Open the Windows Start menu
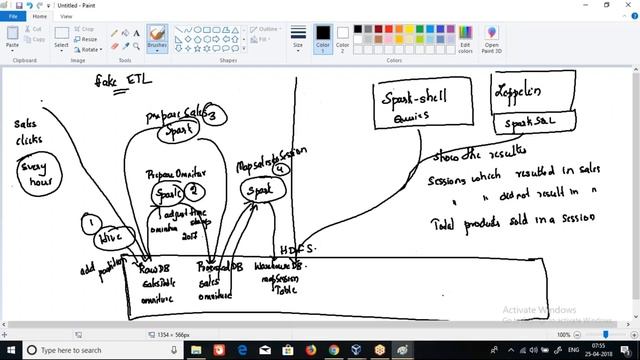The image size is (640, 360). coord(11,350)
